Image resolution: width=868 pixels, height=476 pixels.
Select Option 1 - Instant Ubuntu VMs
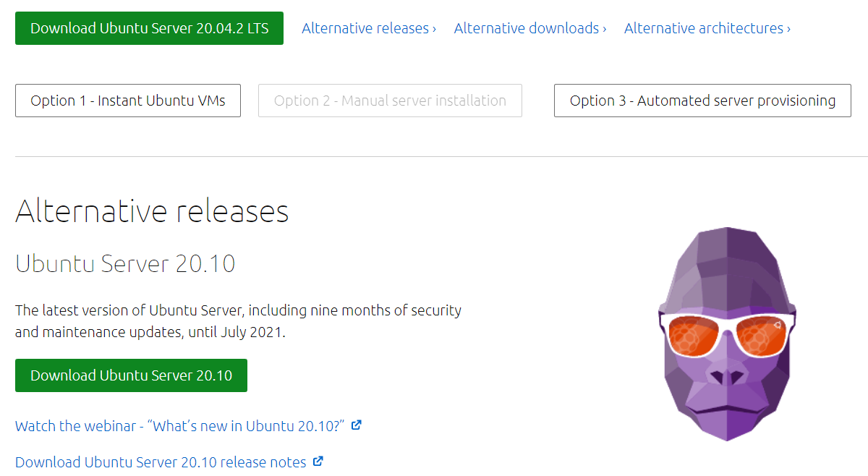128,101
